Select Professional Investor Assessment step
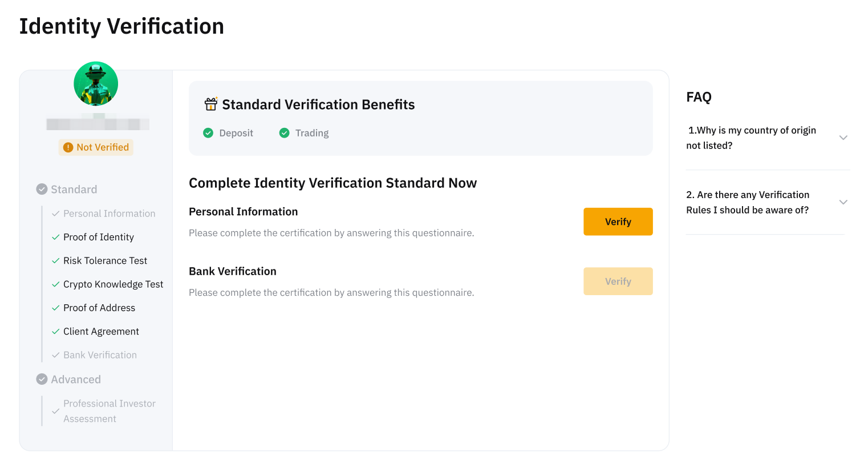 (109, 411)
